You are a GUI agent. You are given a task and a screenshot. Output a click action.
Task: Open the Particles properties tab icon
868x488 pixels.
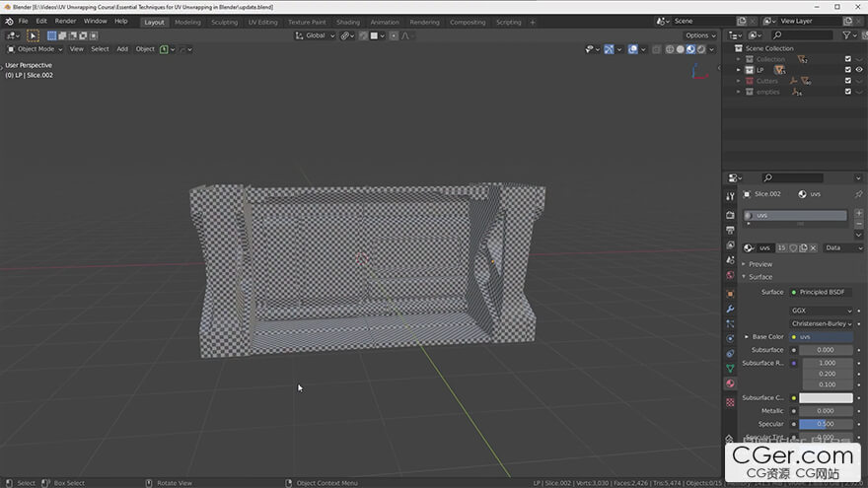point(730,323)
